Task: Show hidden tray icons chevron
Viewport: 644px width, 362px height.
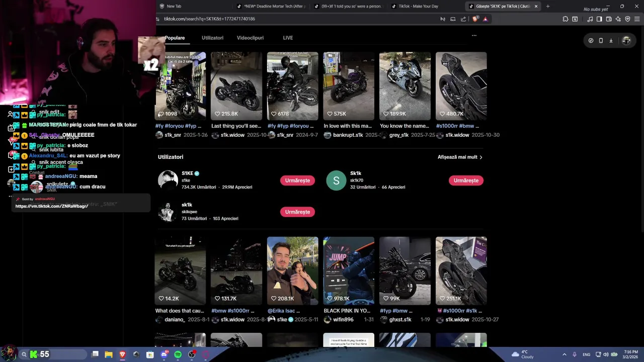Action: coord(564,354)
